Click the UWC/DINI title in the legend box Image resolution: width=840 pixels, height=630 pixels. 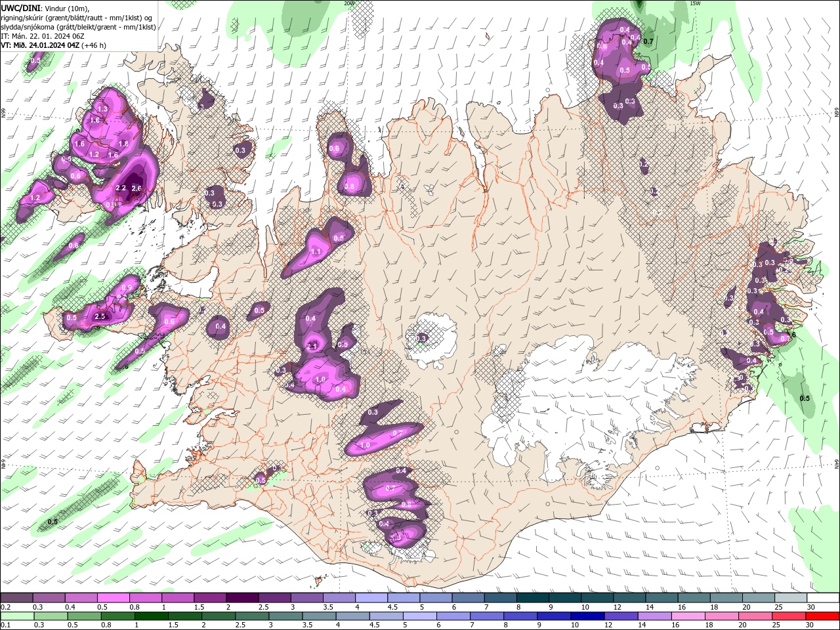(20, 8)
